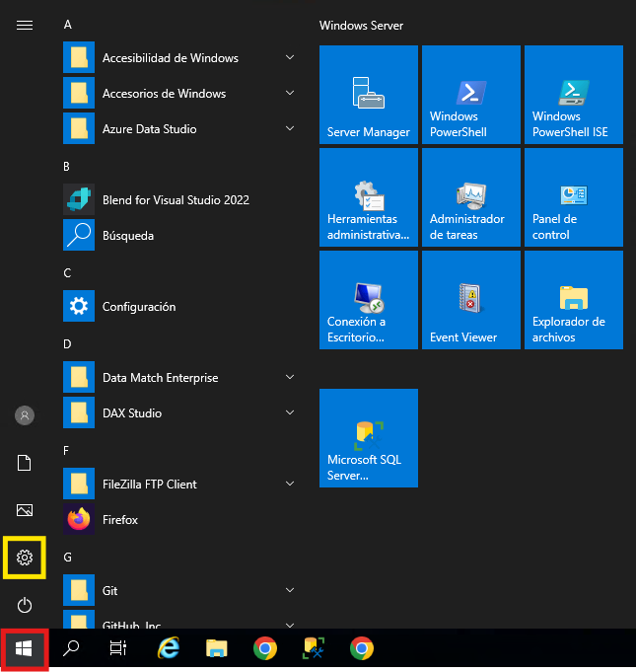636x672 pixels.
Task: Click the letter C section header
Action: coord(67,273)
